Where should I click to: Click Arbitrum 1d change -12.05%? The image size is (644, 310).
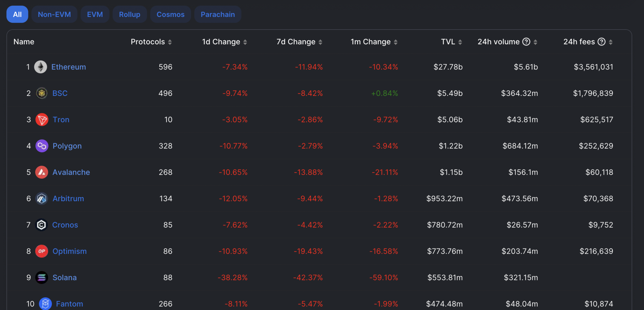pos(233,198)
